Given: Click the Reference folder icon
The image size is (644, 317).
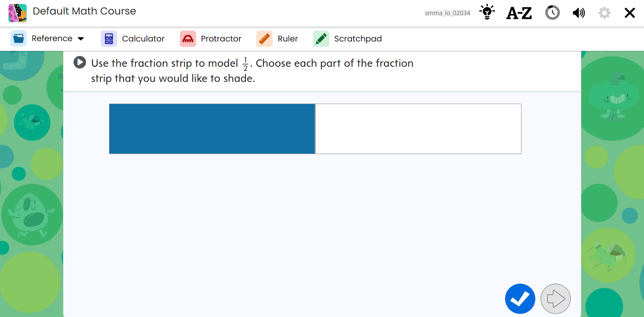Looking at the screenshot, I should click(x=19, y=39).
